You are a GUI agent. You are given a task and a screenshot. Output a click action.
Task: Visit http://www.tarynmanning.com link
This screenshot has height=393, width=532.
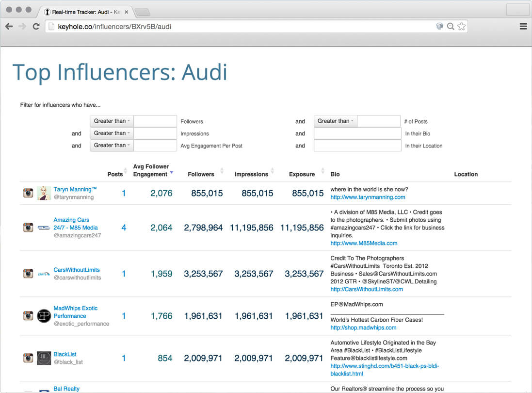coord(368,197)
